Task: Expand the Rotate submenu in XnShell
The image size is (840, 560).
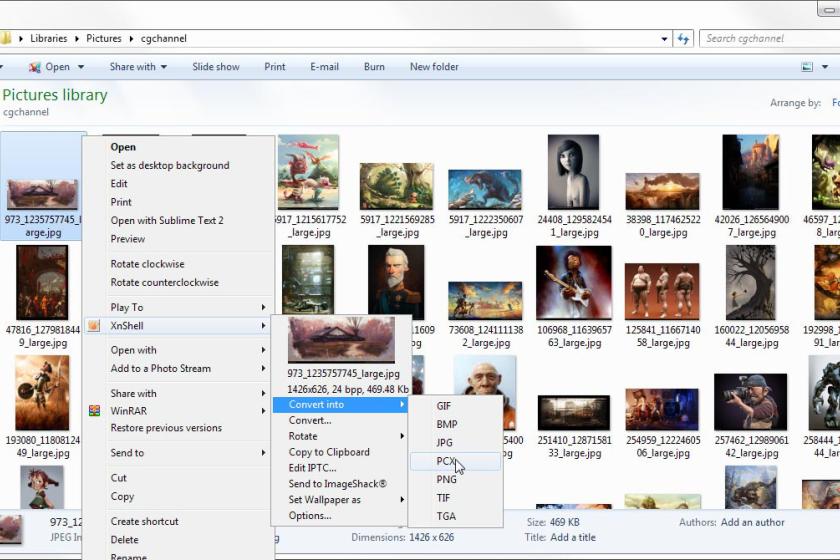Action: click(402, 436)
